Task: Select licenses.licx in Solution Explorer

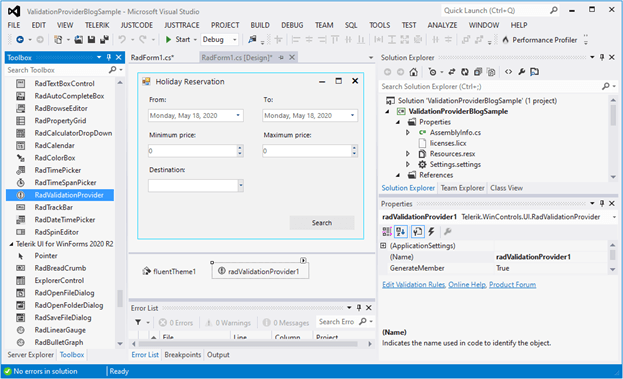Action: pyautogui.click(x=448, y=143)
